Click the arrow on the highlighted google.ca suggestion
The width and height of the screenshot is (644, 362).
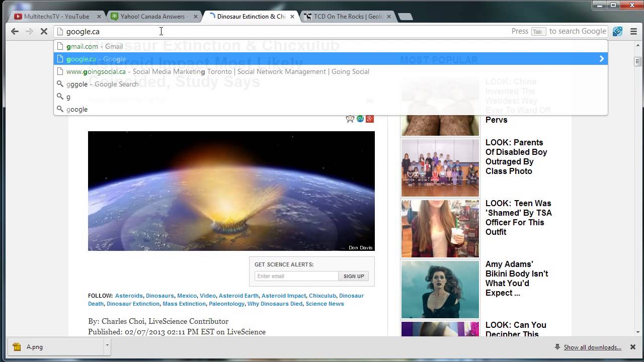601,59
